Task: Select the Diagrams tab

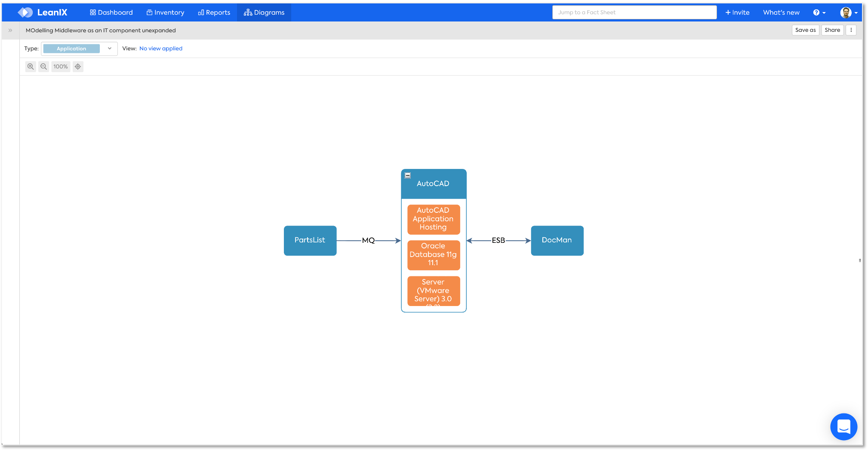Action: click(264, 12)
